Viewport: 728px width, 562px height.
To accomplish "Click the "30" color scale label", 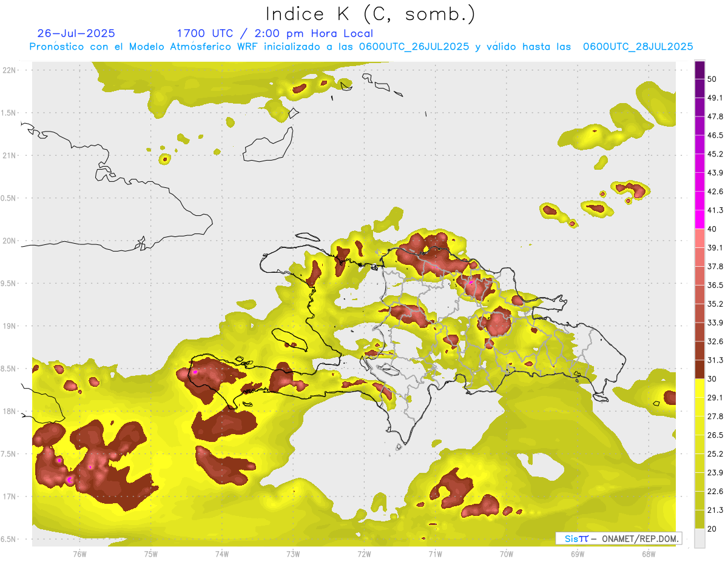I will (712, 379).
